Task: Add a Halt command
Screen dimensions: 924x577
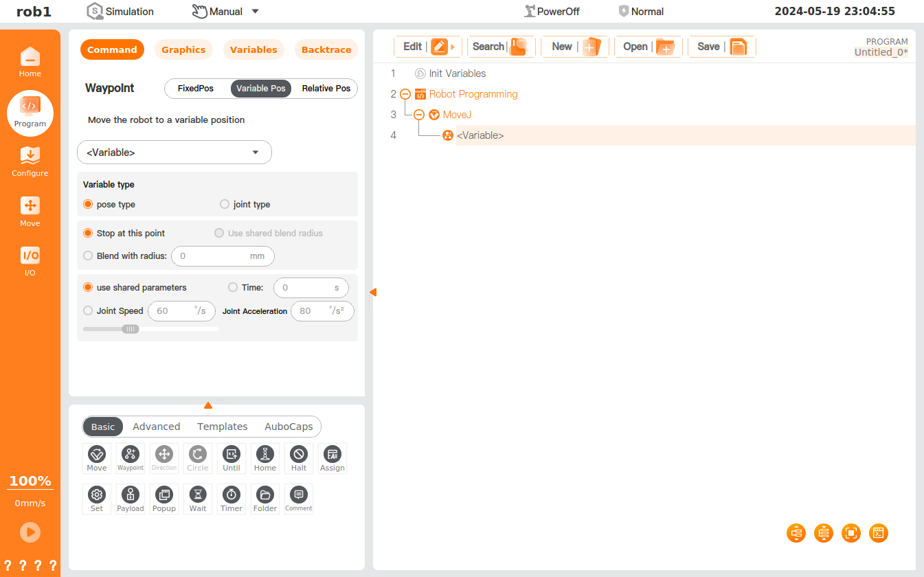Action: [298, 457]
